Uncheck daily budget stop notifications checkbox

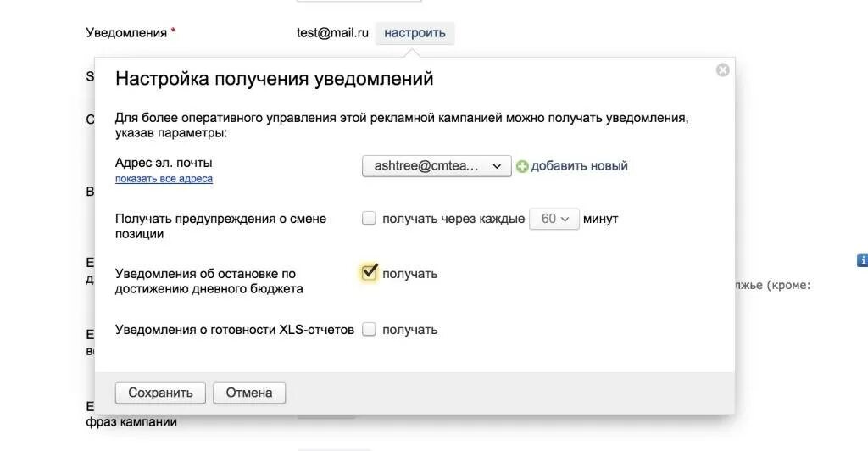[369, 273]
